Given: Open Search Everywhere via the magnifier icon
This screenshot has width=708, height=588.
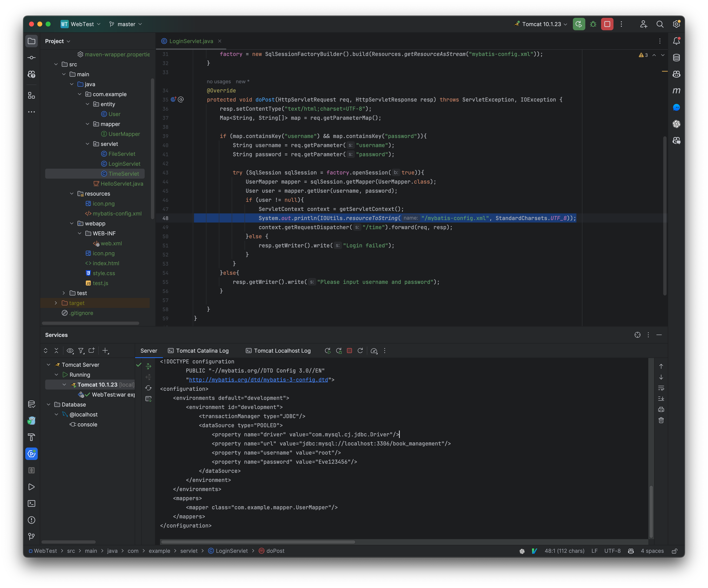Looking at the screenshot, I should [x=660, y=24].
